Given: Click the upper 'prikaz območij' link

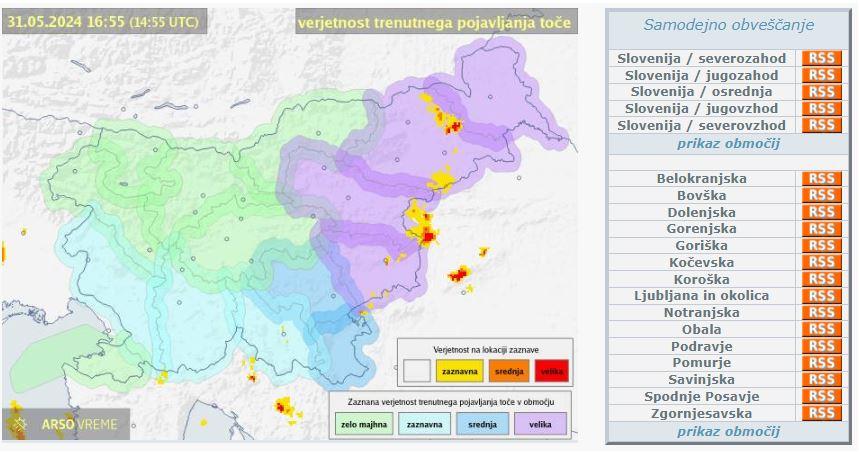Looking at the screenshot, I should point(727,143).
